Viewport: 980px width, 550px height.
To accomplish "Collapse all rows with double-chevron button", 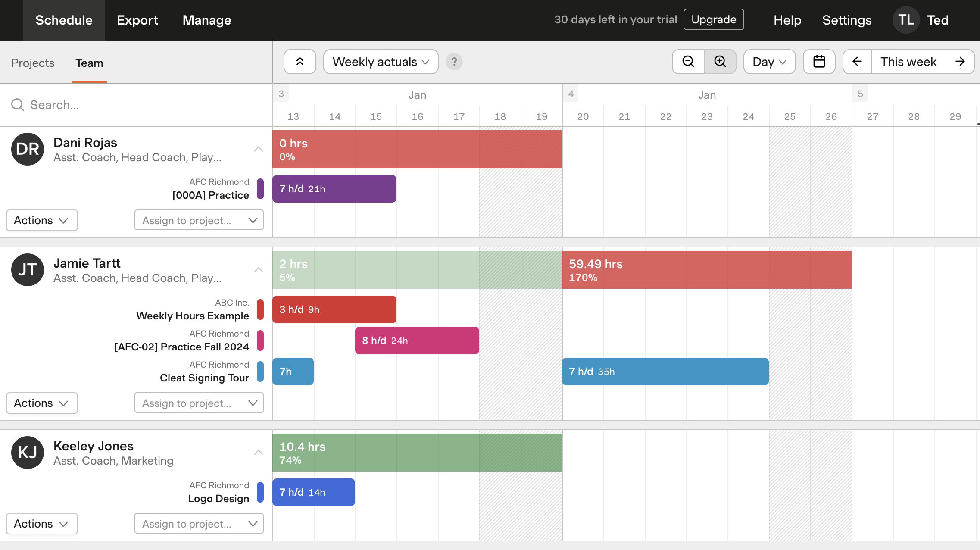I will (300, 62).
